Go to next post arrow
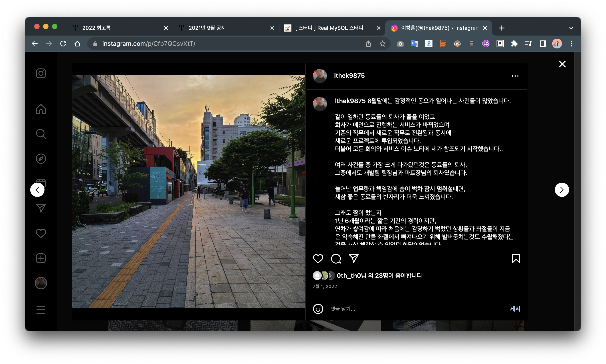The width and height of the screenshot is (606, 364). 562,190
